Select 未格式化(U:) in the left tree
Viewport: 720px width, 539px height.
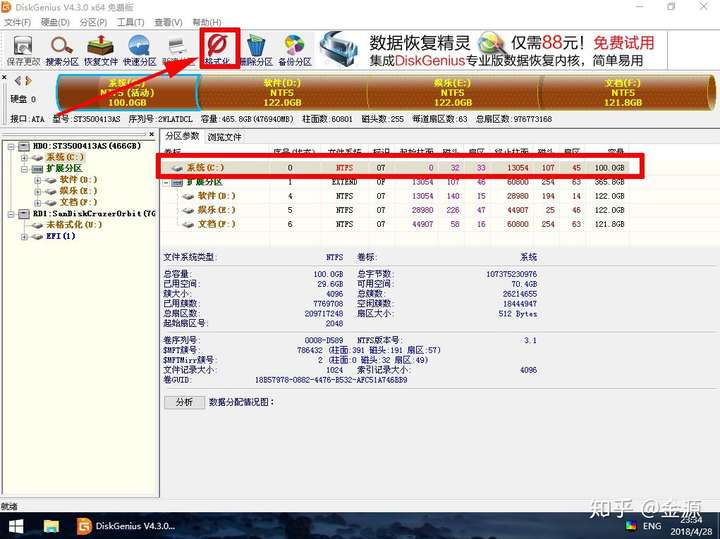point(74,225)
